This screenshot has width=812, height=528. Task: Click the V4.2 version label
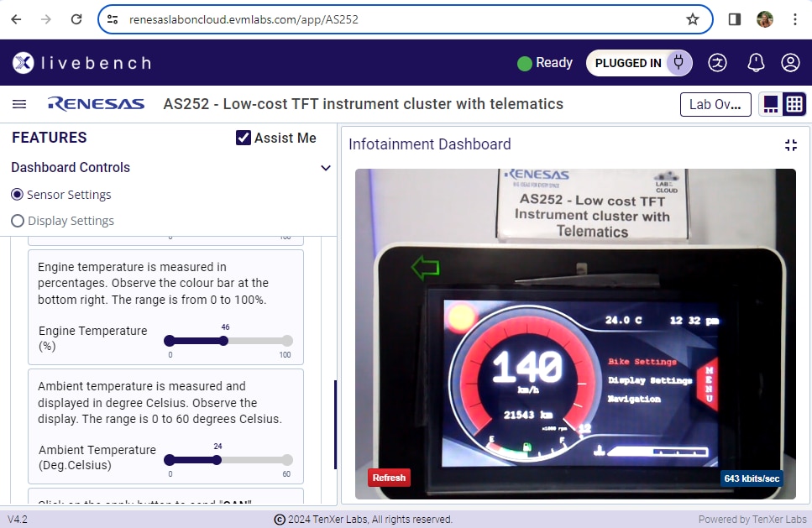tap(18, 520)
